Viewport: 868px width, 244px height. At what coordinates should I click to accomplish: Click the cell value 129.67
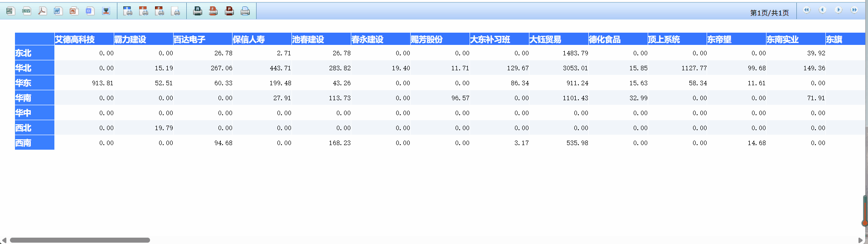(x=518, y=68)
